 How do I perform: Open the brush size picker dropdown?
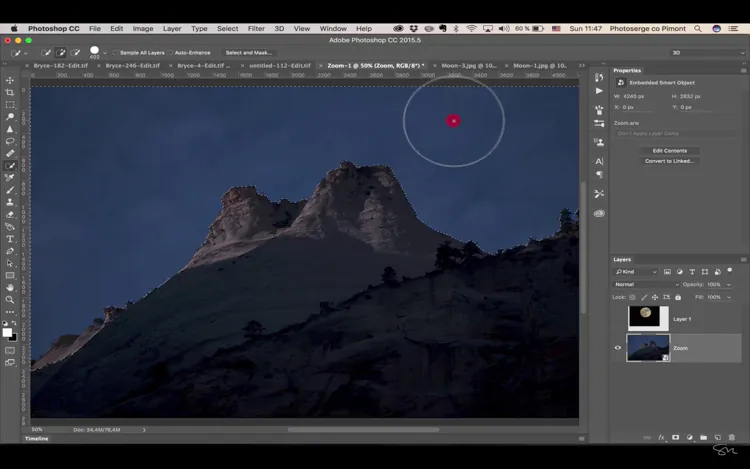click(105, 53)
